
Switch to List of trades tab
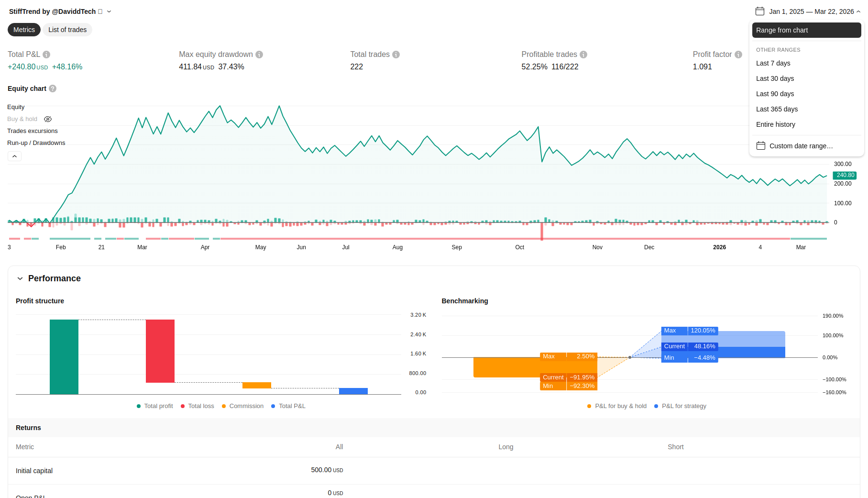click(67, 30)
